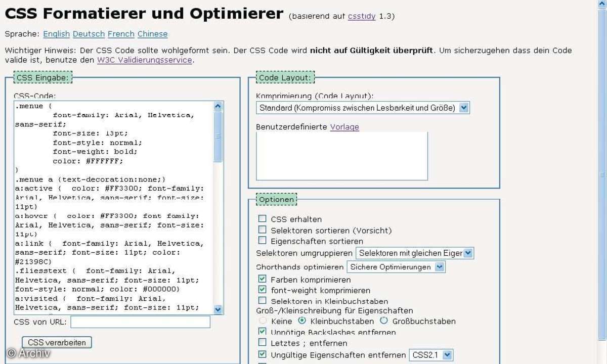Click the CSS code area scroll-down arrow
Image resolution: width=607 pixels, height=364 pixels.
tap(218, 309)
